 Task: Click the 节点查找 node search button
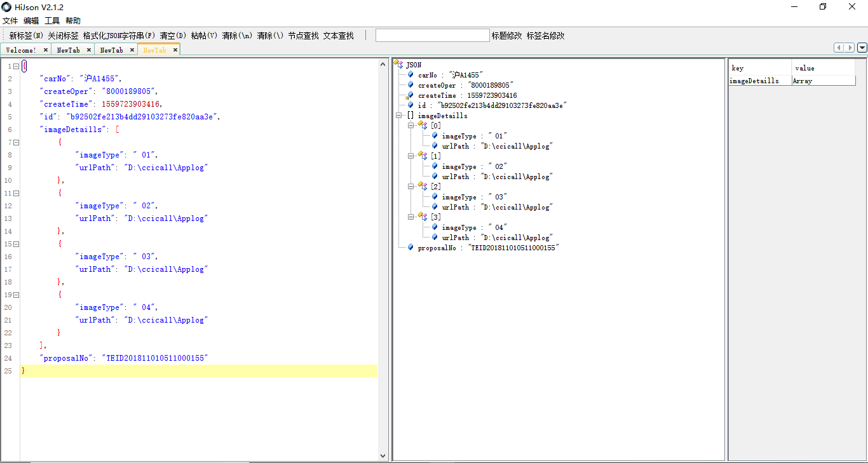pyautogui.click(x=303, y=36)
